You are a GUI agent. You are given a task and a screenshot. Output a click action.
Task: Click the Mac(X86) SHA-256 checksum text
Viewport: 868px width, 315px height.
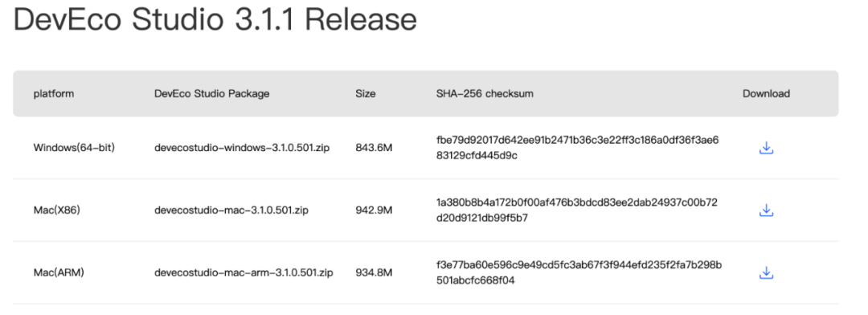(577, 211)
